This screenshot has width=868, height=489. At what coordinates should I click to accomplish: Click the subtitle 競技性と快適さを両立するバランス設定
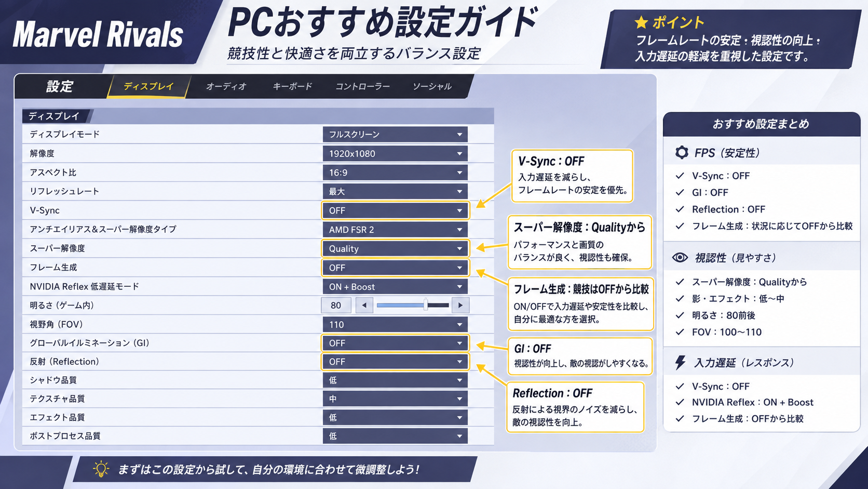click(x=354, y=54)
